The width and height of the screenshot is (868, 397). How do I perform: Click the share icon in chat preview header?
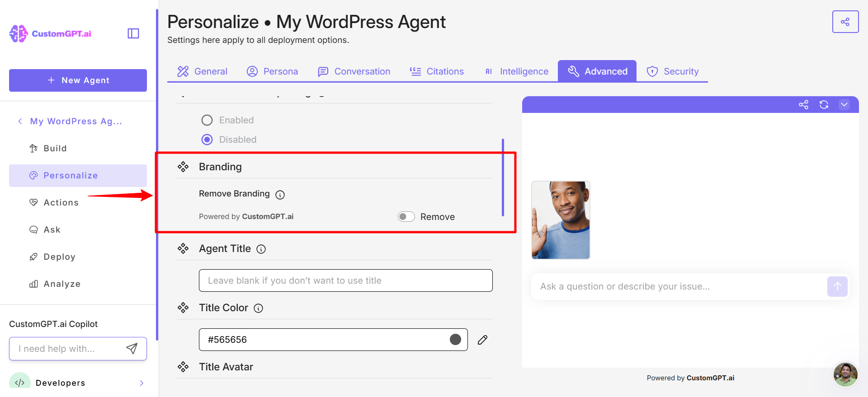(x=803, y=105)
